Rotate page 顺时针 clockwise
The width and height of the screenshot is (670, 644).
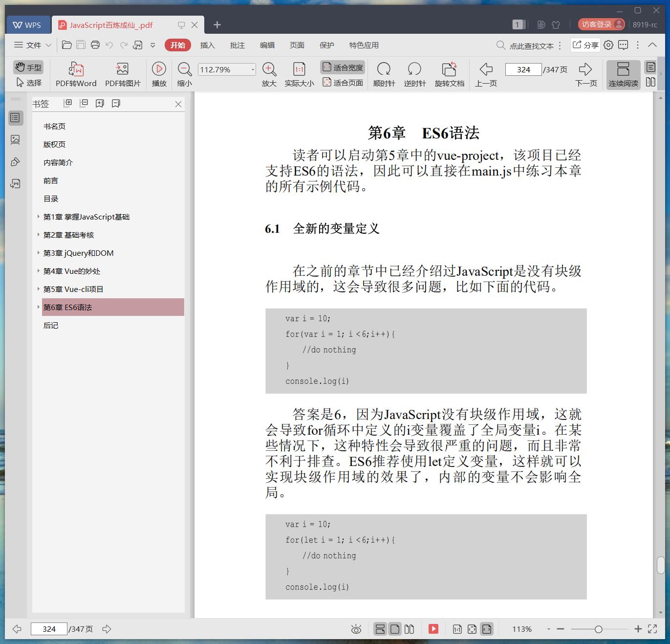[x=384, y=74]
